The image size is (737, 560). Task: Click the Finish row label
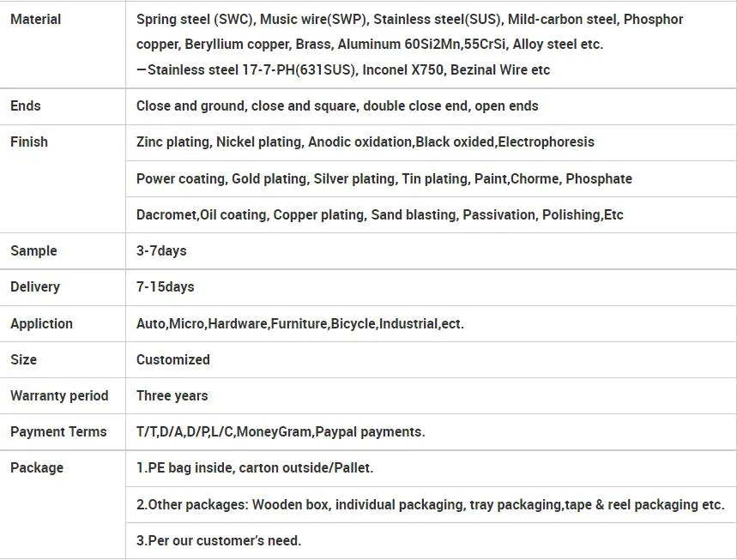tap(29, 142)
